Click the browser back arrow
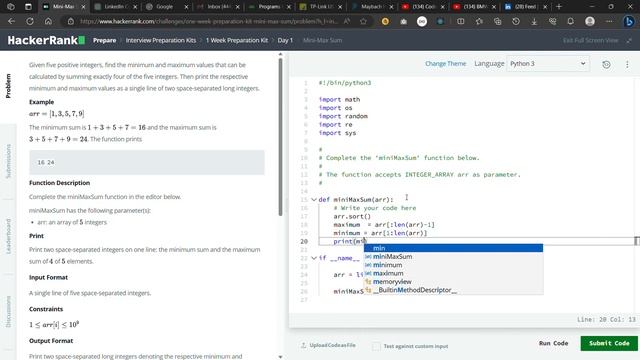This screenshot has height=360, width=640. (11, 21)
